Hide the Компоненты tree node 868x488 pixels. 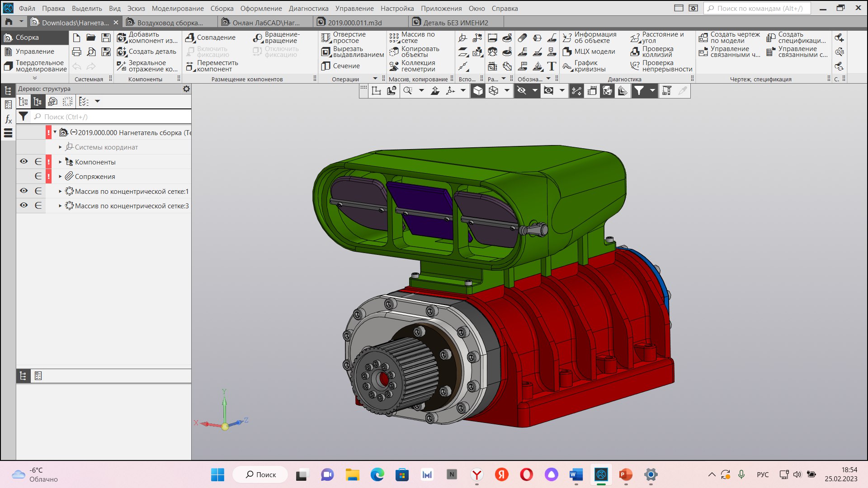[24, 162]
